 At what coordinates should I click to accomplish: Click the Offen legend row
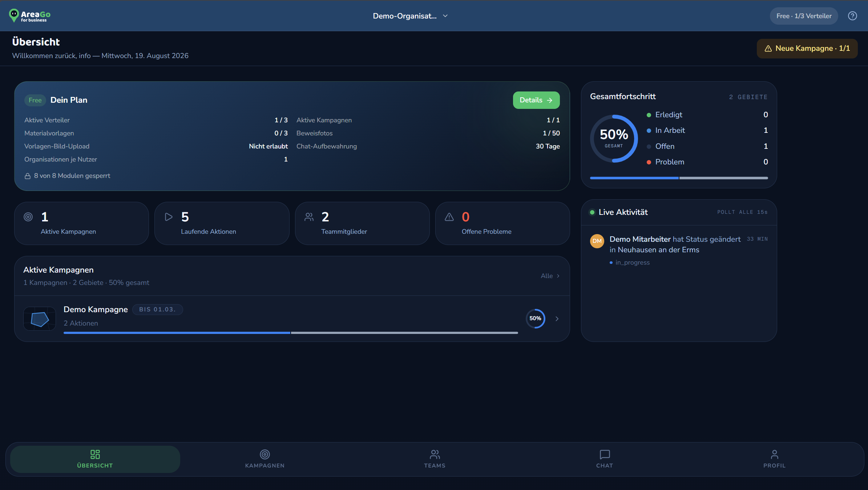coord(707,146)
